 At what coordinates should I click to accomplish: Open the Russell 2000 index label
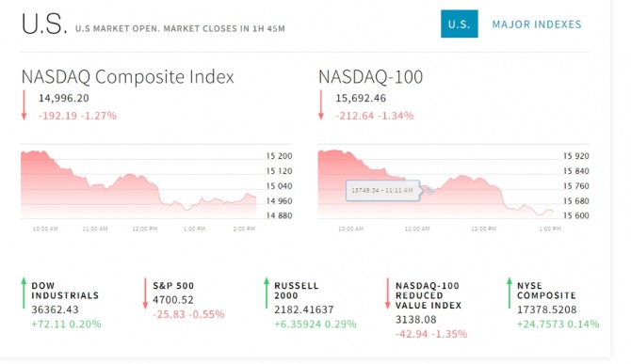pos(297,291)
